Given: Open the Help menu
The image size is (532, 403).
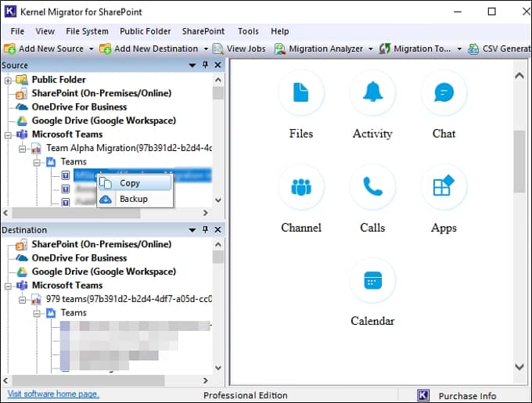Looking at the screenshot, I should [x=280, y=31].
